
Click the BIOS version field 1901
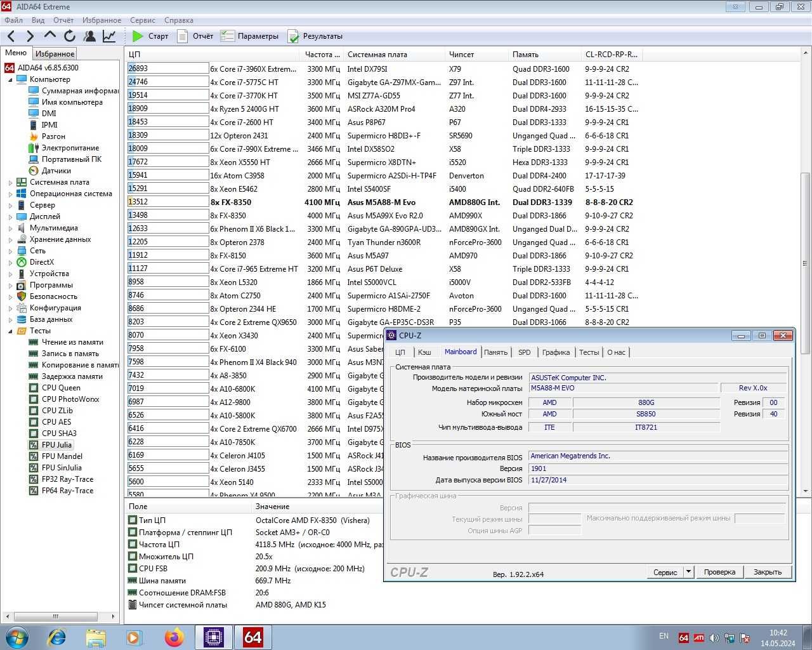(x=657, y=468)
